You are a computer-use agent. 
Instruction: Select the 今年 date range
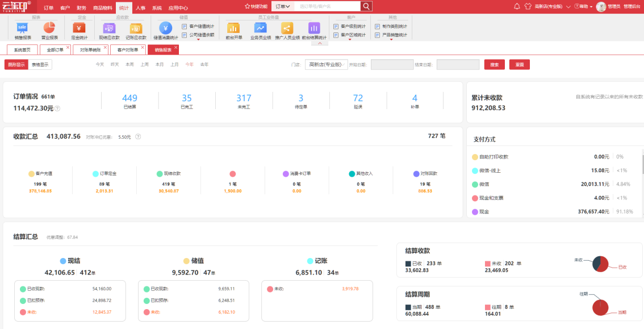(189, 64)
